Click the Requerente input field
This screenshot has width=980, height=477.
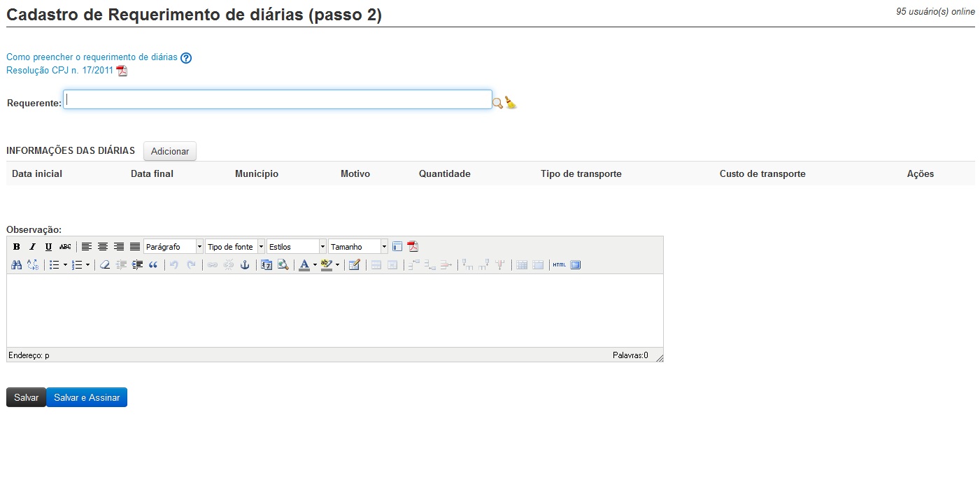pyautogui.click(x=278, y=99)
